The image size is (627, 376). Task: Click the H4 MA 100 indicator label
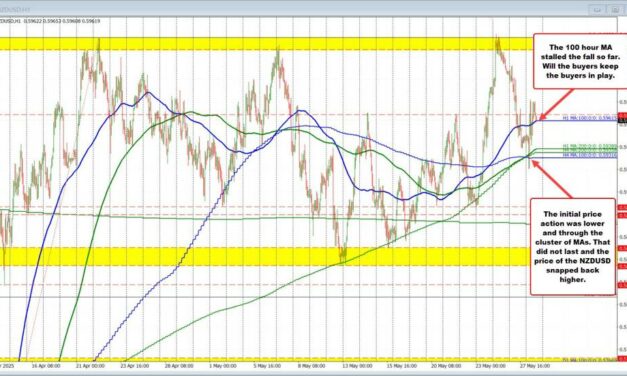(589, 155)
